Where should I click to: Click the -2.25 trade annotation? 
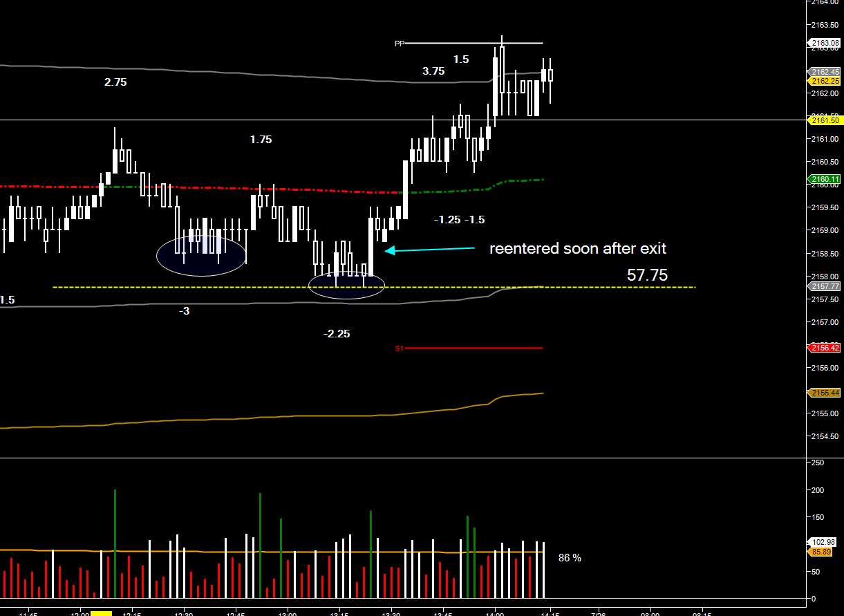pos(337,334)
